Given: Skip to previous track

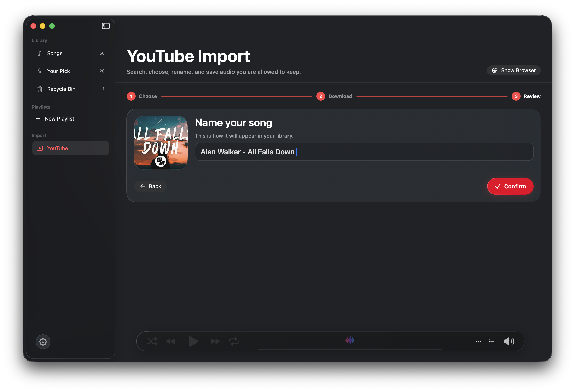Looking at the screenshot, I should (170, 341).
